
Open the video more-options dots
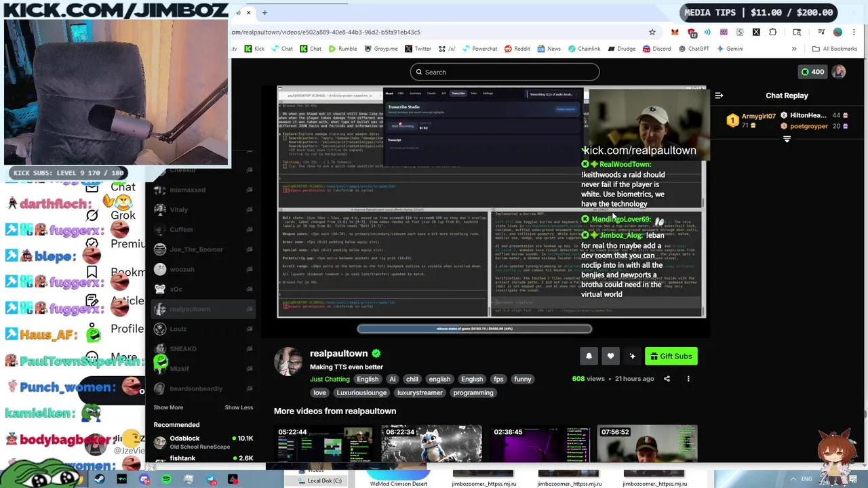[x=688, y=379]
